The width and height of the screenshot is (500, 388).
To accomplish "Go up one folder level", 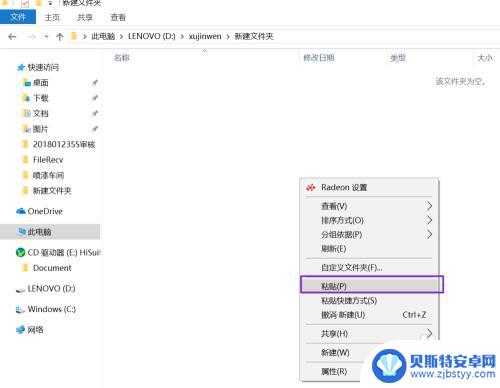I will pos(60,37).
